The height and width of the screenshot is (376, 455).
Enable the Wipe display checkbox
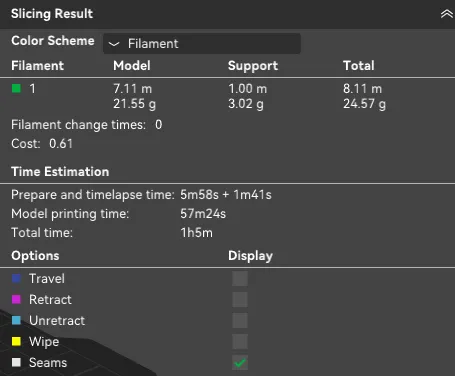240,341
